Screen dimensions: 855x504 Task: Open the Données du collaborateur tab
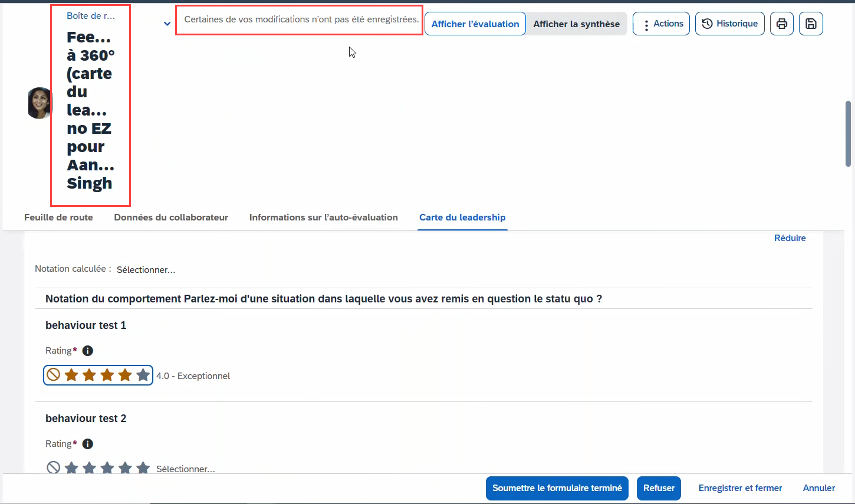click(171, 218)
